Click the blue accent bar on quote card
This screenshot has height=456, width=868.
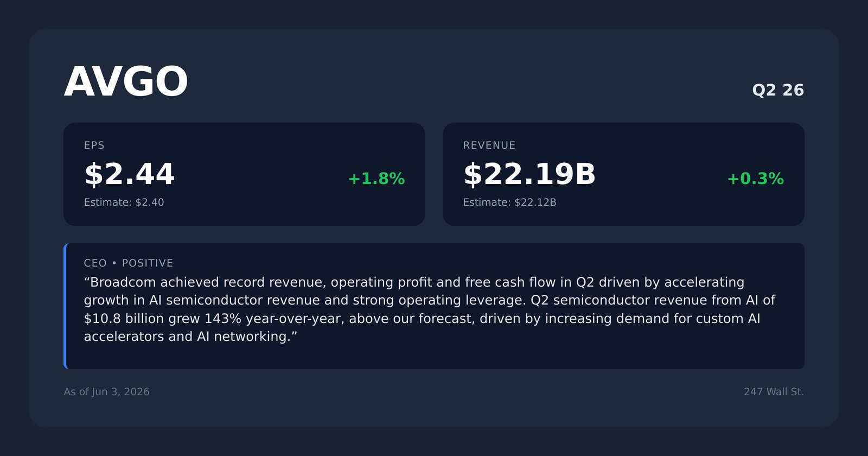(65, 306)
